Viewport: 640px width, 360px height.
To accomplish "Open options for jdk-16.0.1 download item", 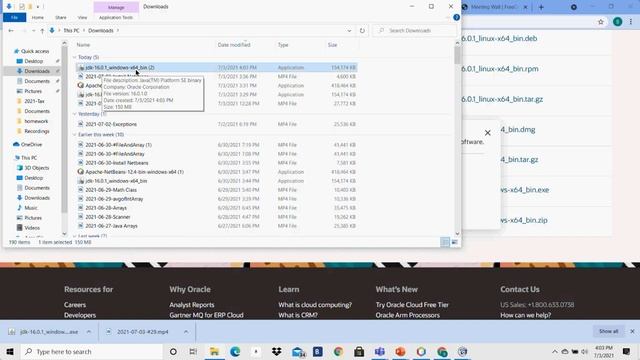I will [89, 332].
